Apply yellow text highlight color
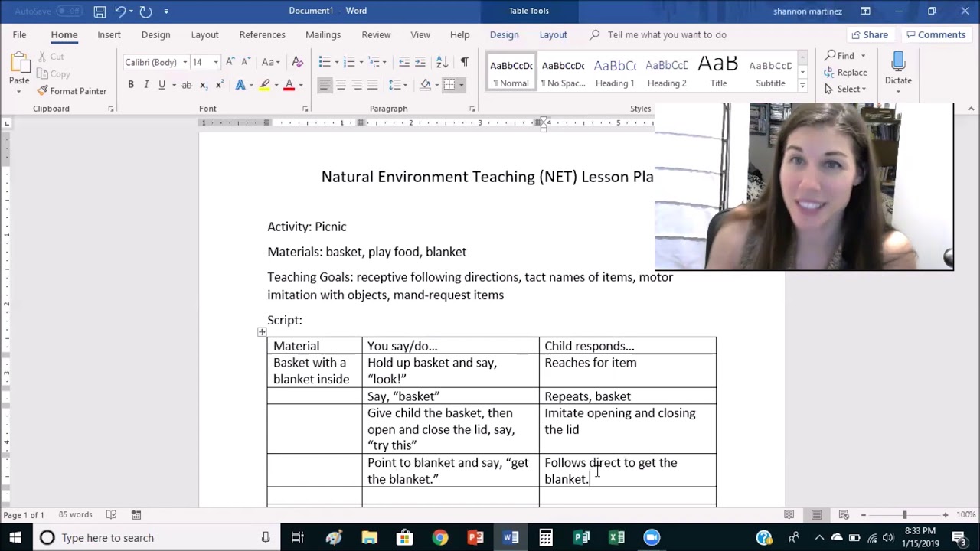980x551 pixels. click(x=265, y=85)
